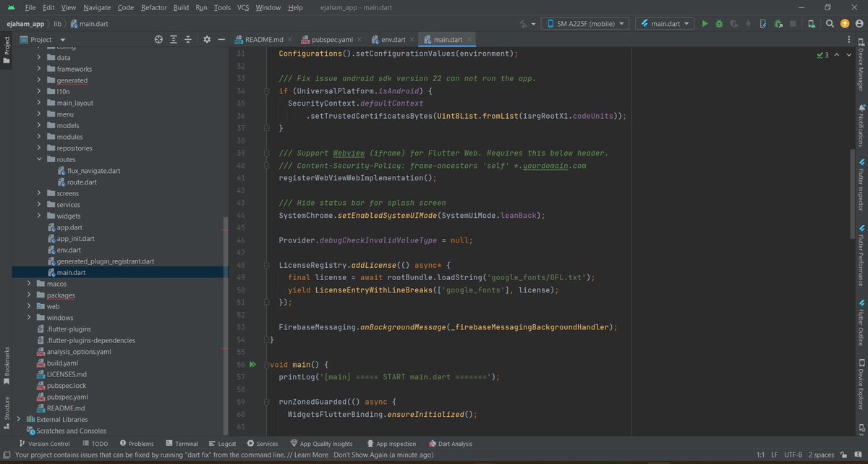Toggle tool window bars icon in status bar corner
This screenshot has height=464, width=868.
pyautogui.click(x=7, y=455)
